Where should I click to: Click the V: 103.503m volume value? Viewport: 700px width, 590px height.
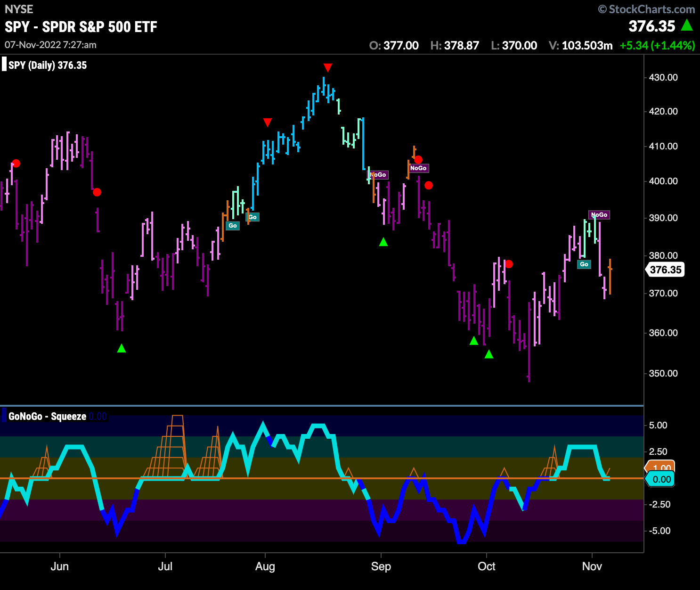point(581,45)
